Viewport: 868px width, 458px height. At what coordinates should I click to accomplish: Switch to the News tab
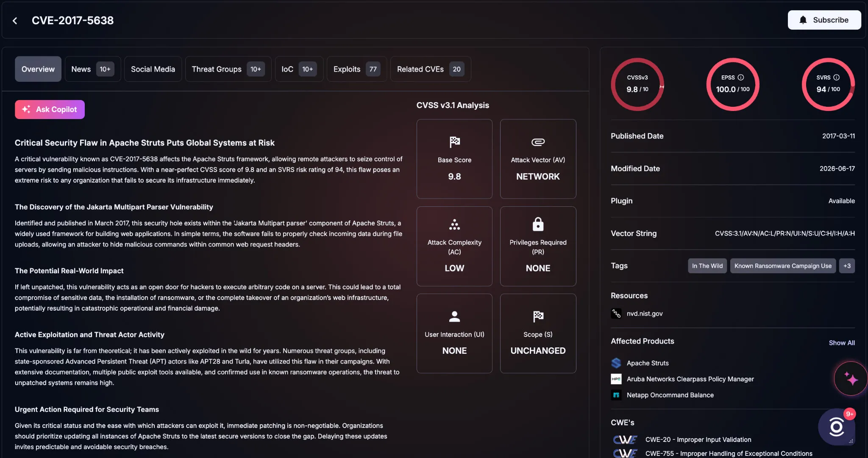92,69
